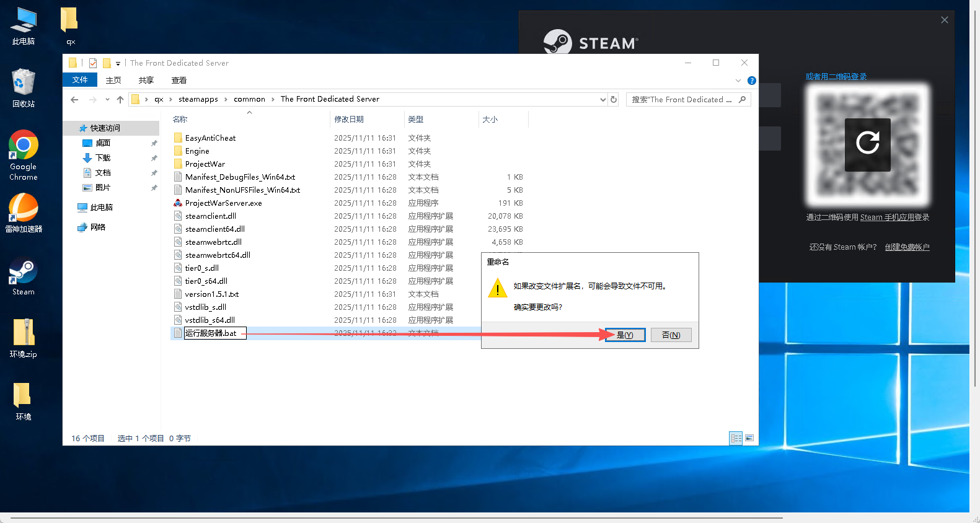Click the horizontal scrollbar at screen bottom
The width and height of the screenshot is (980, 523).
click(397, 517)
